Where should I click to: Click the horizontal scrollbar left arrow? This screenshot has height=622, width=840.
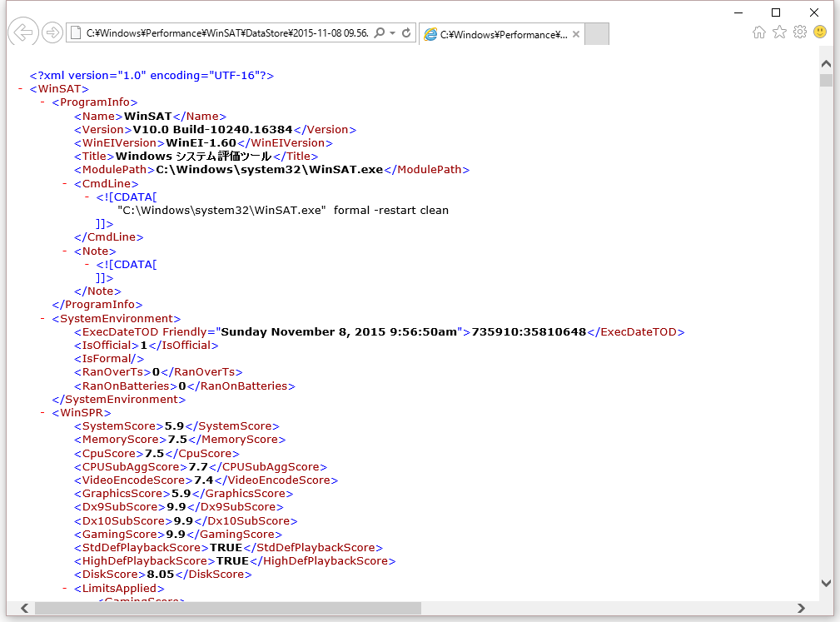point(25,608)
